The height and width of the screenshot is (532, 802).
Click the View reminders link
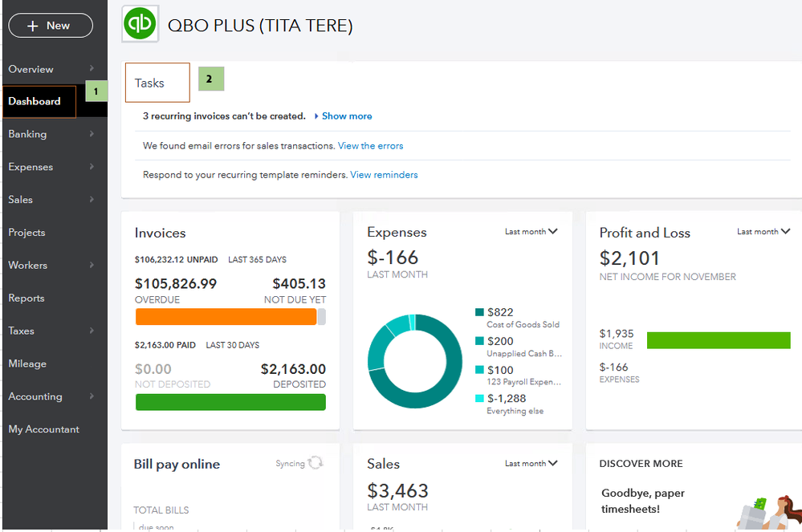point(384,175)
